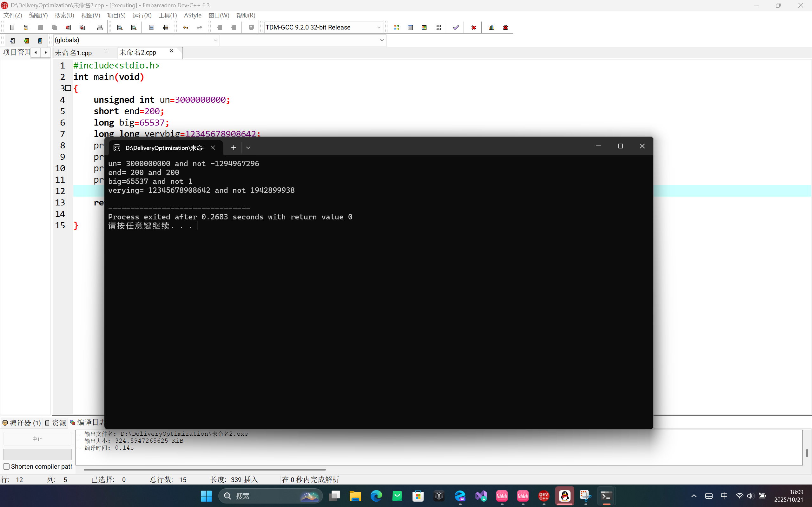Open Dev-C++ from the Windows taskbar

pyautogui.click(x=544, y=496)
